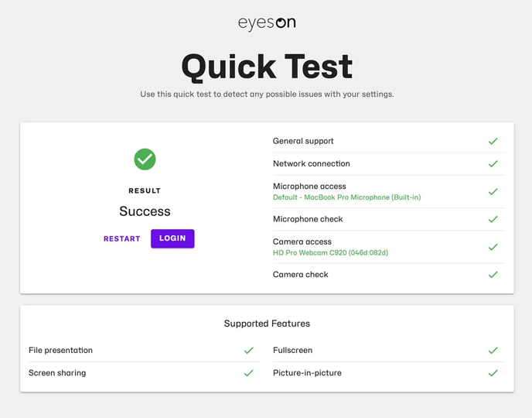Click the RESTART link

click(122, 238)
